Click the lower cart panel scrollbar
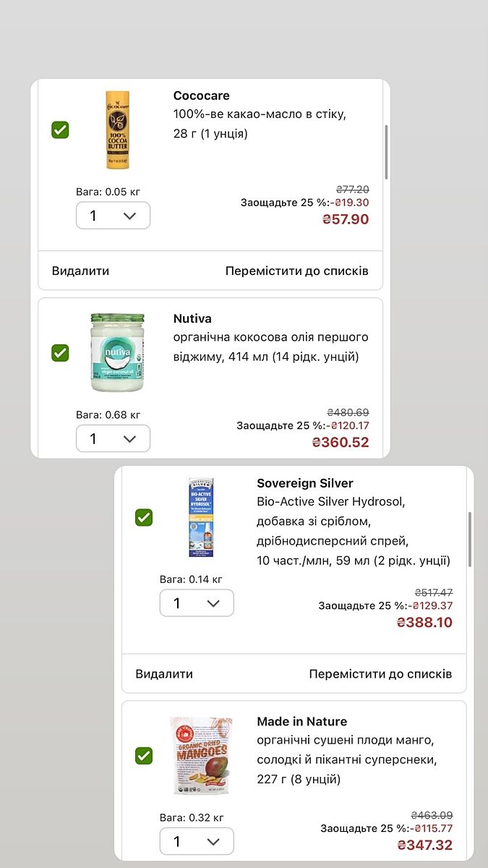 [x=470, y=539]
